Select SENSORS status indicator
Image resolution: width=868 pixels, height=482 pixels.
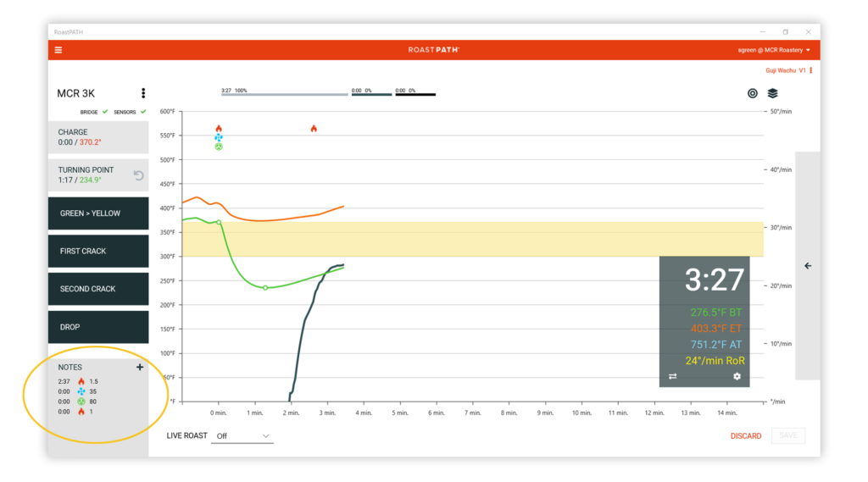130,112
